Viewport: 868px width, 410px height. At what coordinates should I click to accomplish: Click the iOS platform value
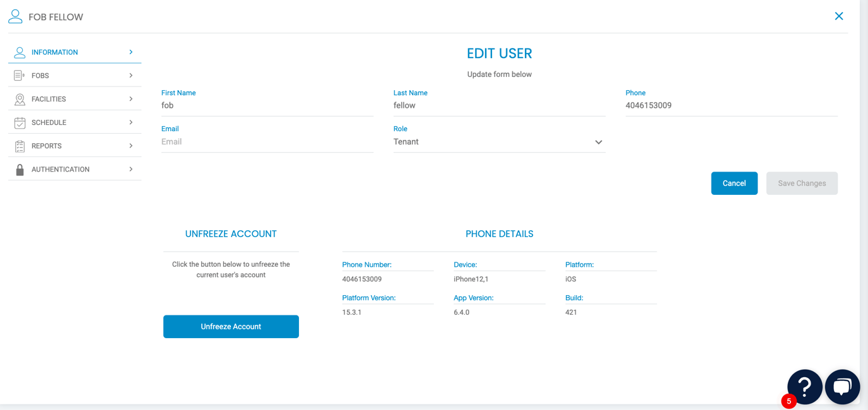pyautogui.click(x=570, y=279)
